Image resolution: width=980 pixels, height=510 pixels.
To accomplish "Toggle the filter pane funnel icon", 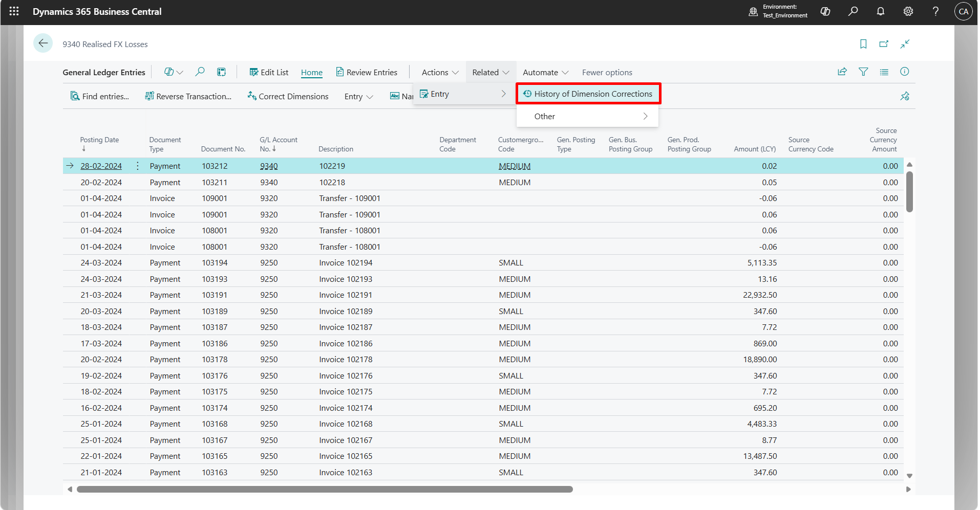I will (x=863, y=72).
